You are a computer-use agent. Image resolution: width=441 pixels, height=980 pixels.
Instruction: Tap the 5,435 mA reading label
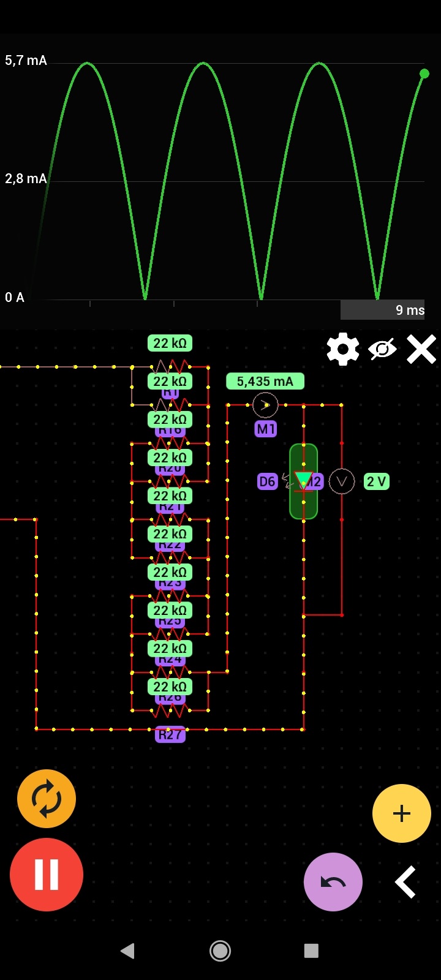tap(265, 382)
